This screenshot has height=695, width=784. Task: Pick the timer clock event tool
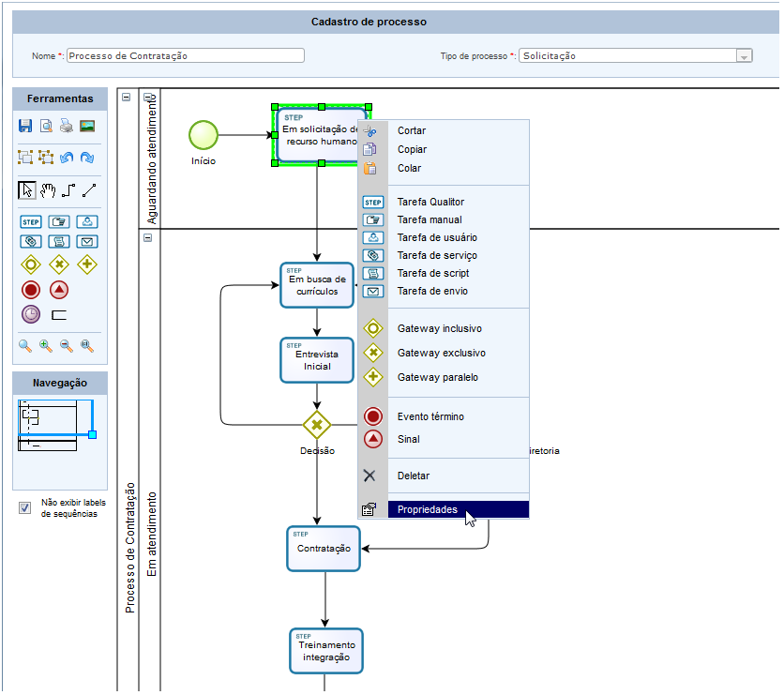(x=31, y=314)
